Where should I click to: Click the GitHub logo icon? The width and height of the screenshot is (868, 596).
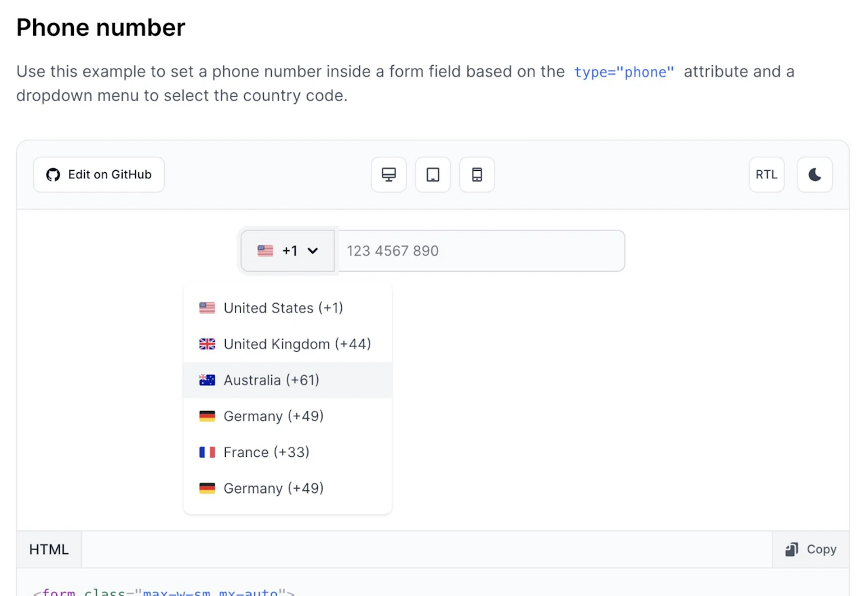[53, 174]
